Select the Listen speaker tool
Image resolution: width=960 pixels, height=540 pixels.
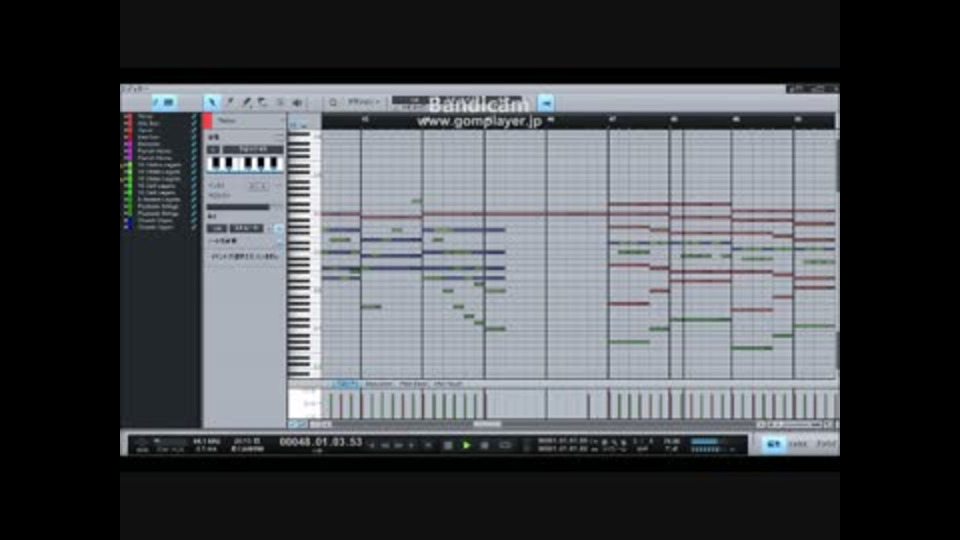[x=297, y=102]
